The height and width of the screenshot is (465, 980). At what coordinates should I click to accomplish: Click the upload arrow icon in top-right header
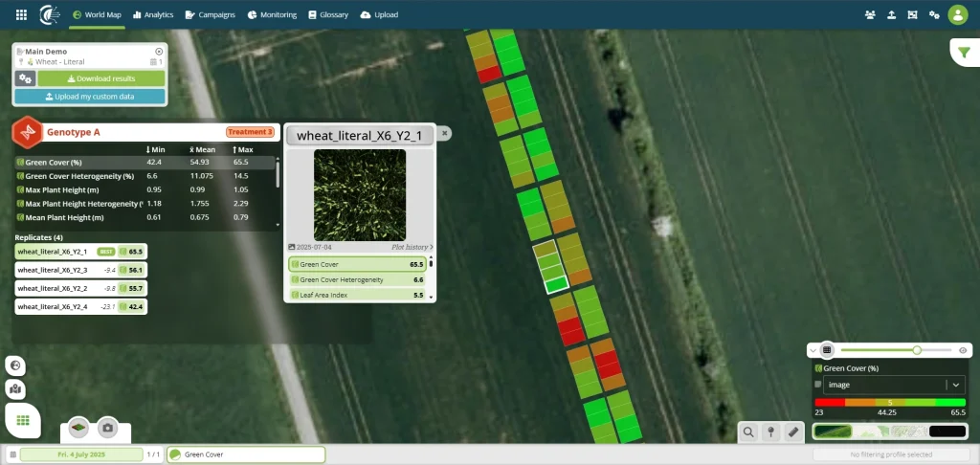coord(892,14)
